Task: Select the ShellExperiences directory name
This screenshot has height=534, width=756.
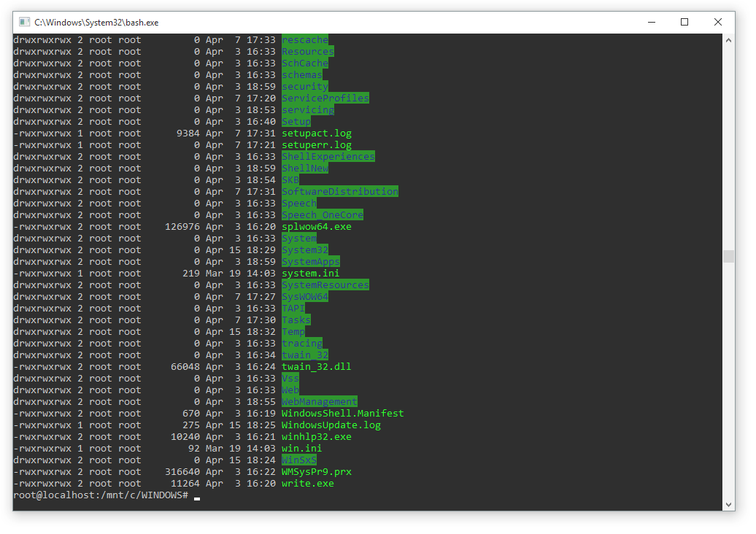Action: pyautogui.click(x=328, y=157)
